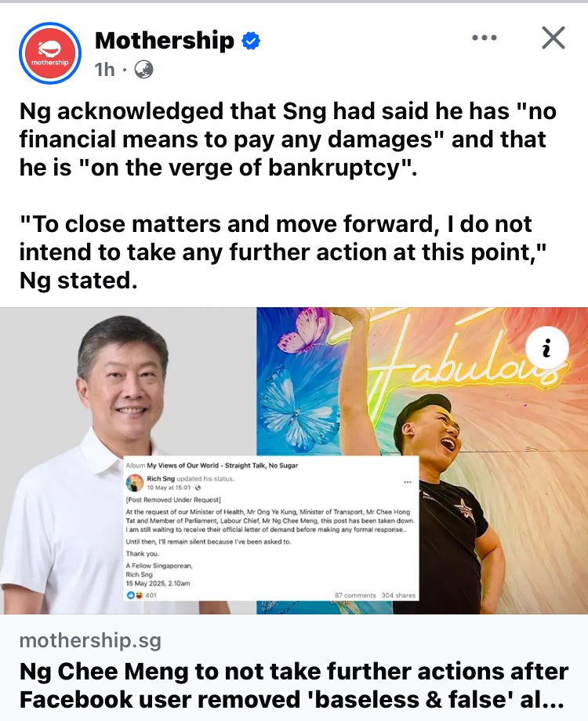Click the 401 reactions icons in screenshot
The height and width of the screenshot is (721, 588).
click(142, 595)
